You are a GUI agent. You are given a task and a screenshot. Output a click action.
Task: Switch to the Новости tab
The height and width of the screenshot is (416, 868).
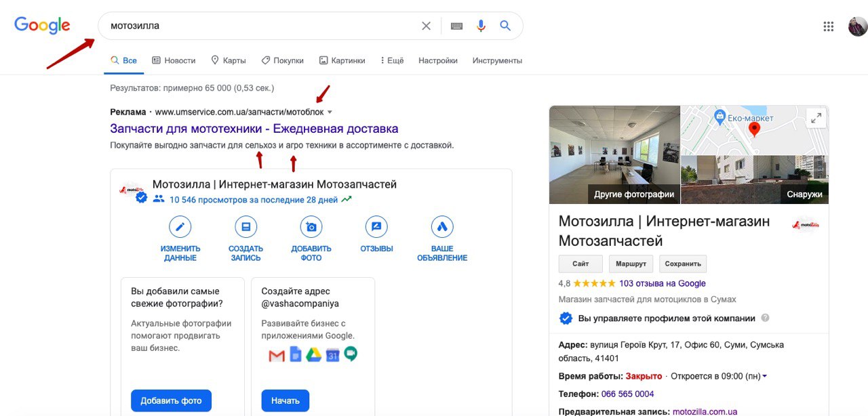pyautogui.click(x=174, y=60)
